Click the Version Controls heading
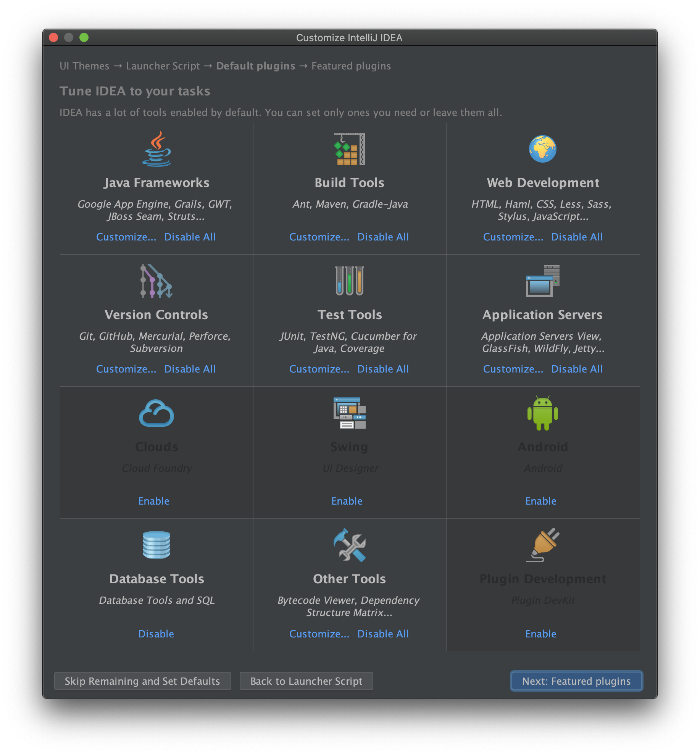The width and height of the screenshot is (700, 755). [156, 315]
